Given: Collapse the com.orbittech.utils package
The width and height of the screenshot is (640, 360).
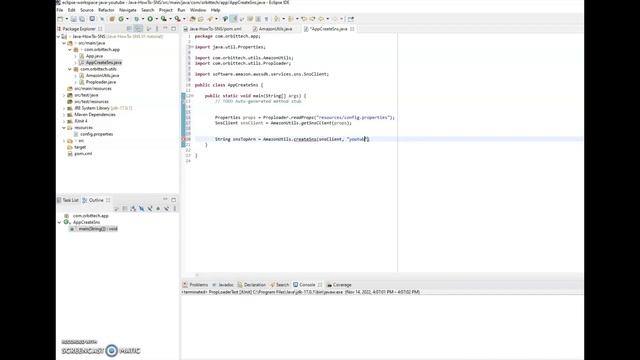Looking at the screenshot, I should (x=70, y=69).
